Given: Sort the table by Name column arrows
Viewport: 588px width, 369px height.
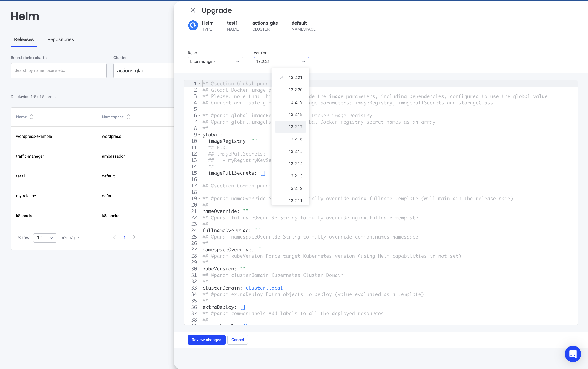Looking at the screenshot, I should [x=31, y=117].
